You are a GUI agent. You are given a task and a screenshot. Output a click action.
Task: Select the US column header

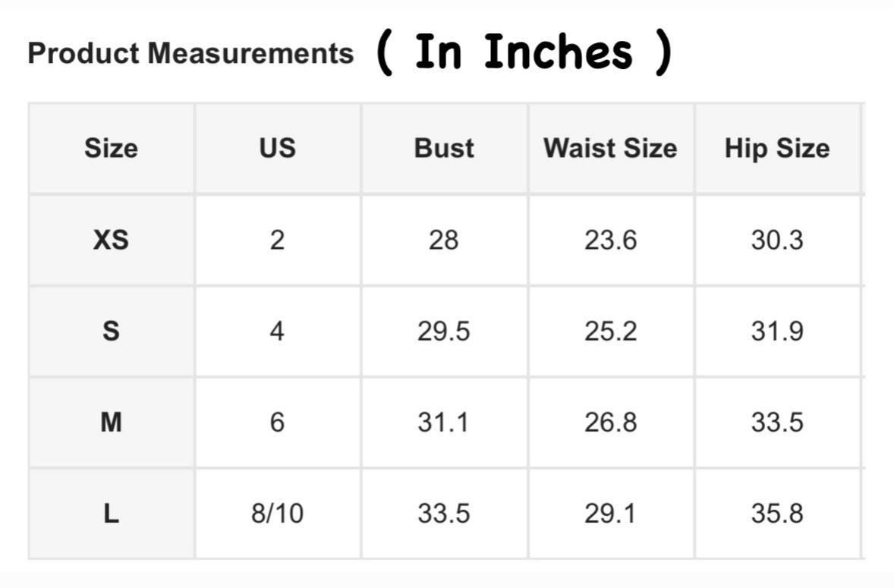tap(278, 149)
